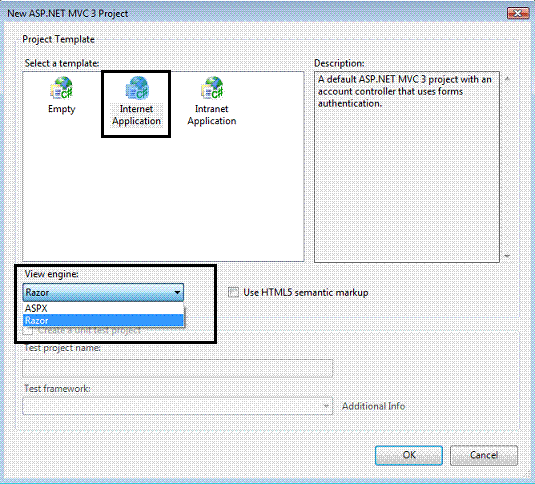This screenshot has width=535, height=484.
Task: Click the Internet Application label text
Action: coord(136,115)
